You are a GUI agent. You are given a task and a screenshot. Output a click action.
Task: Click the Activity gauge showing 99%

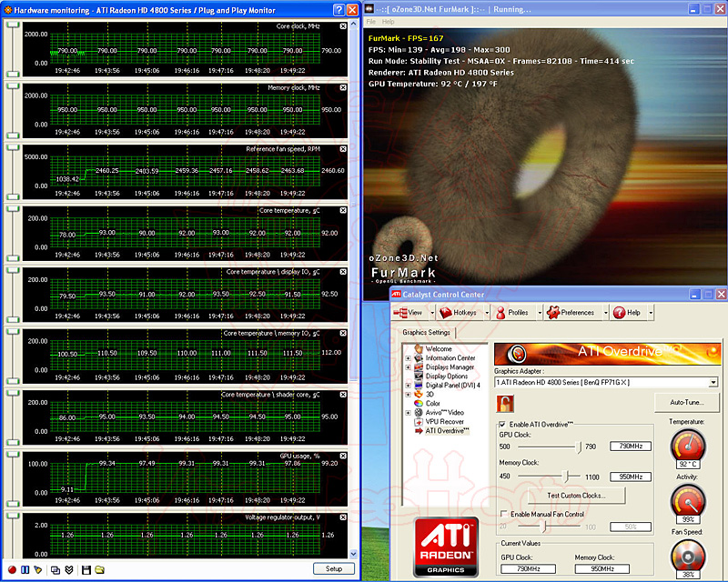pyautogui.click(x=688, y=502)
